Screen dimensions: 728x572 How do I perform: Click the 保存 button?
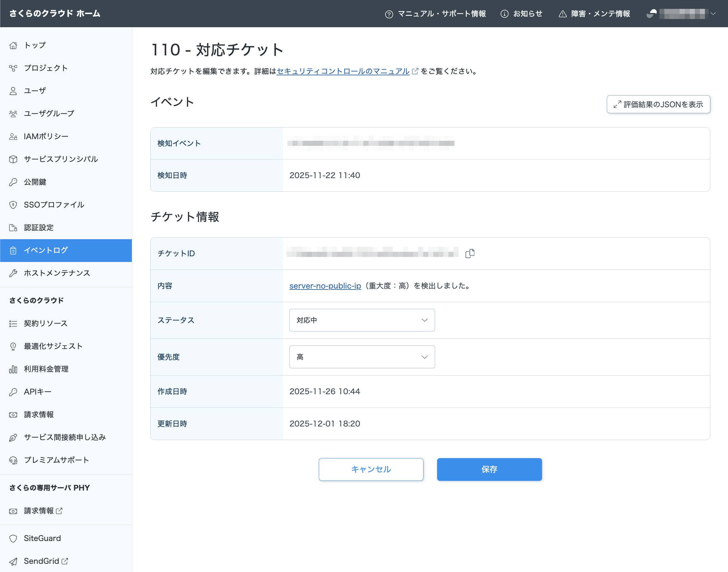tap(489, 469)
